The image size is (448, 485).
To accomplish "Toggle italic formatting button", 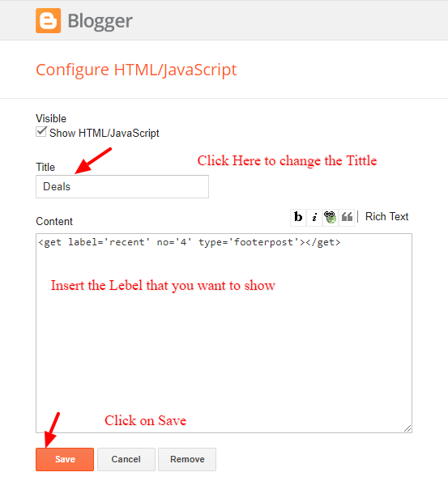I will pos(314,217).
